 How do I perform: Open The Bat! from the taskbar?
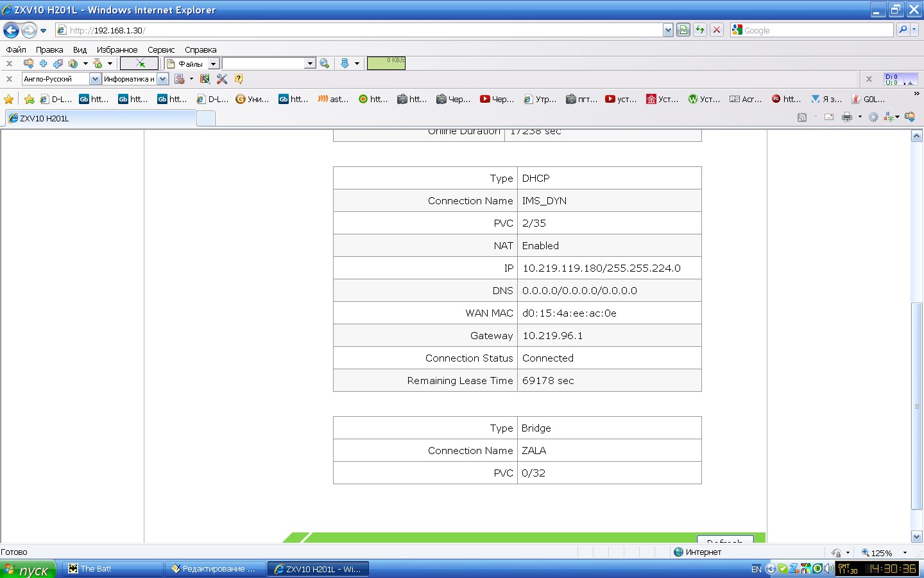112,569
